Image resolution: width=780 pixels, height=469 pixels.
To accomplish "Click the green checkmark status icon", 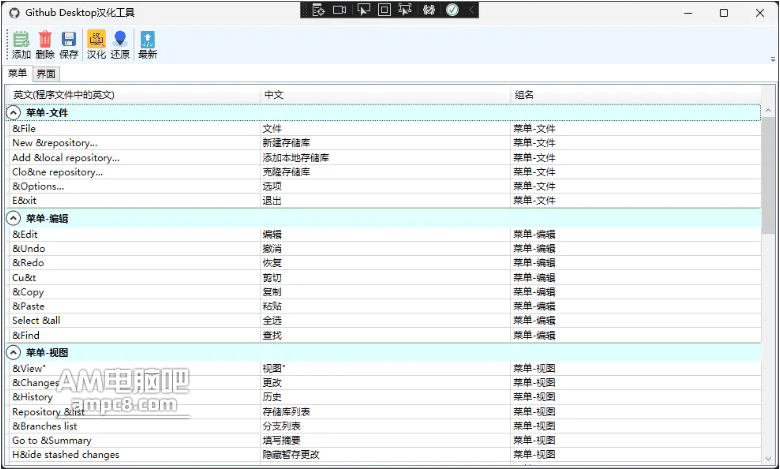I will pos(452,10).
